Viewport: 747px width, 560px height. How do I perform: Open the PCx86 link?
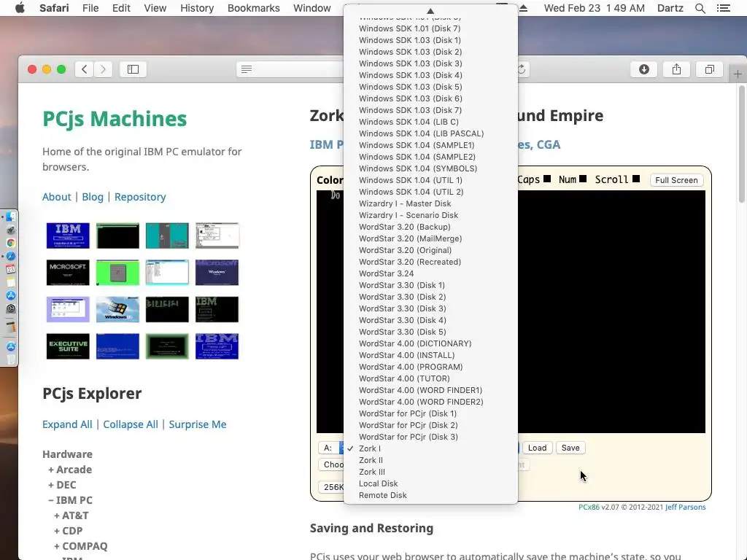[589, 507]
